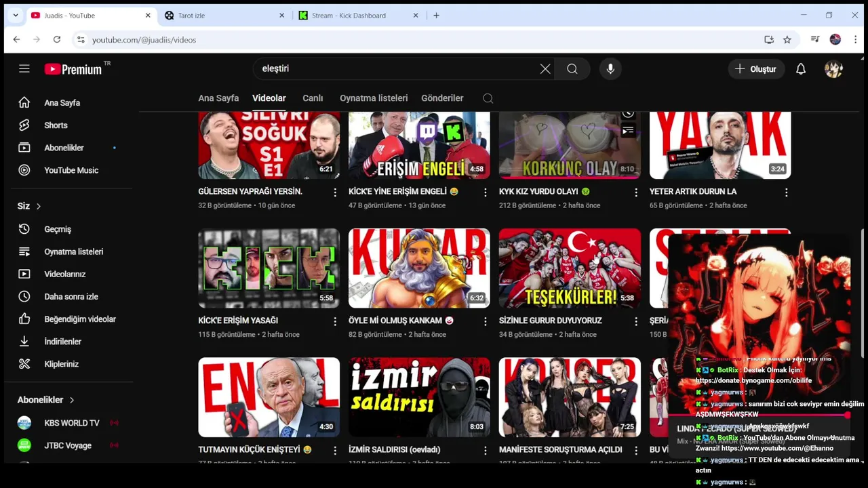
Task: Open MANİFESTE SORUŞTURMA AÇILDI video title
Action: (x=561, y=449)
